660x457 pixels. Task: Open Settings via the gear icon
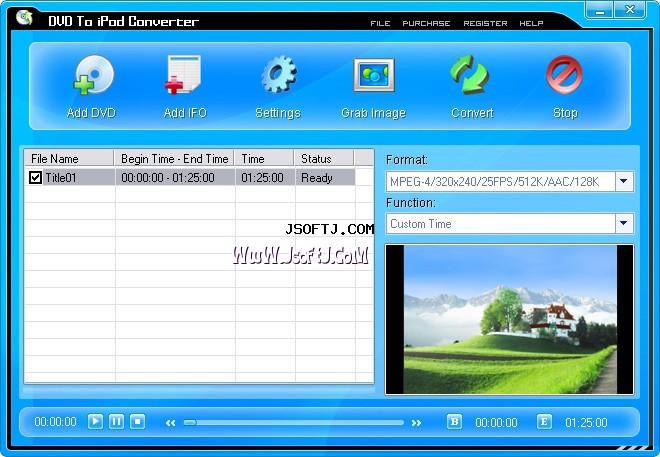279,74
